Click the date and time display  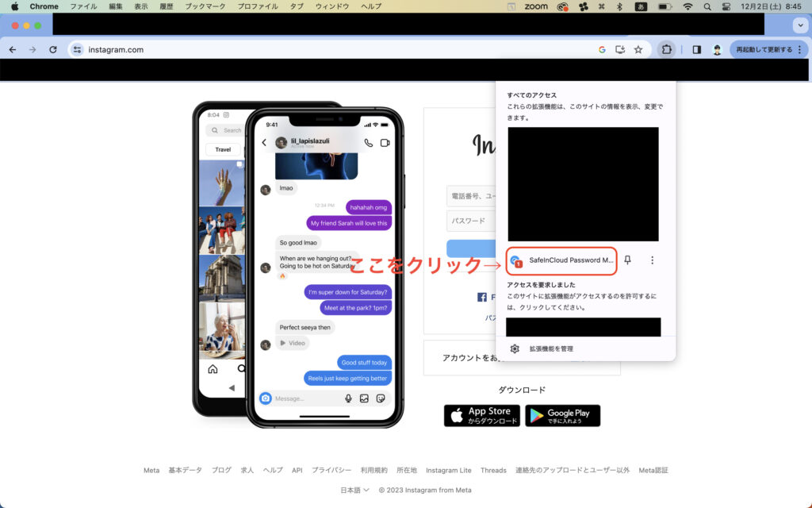(x=771, y=6)
